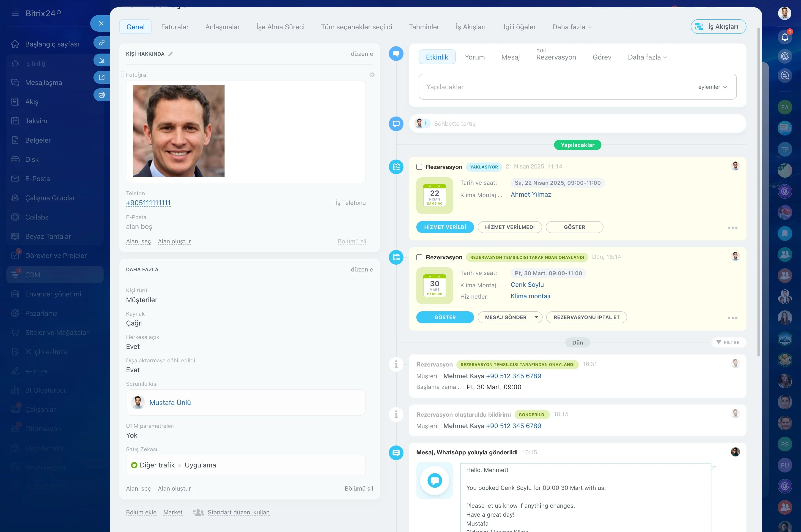Open Başlangıç sayfası from the sidebar
The height and width of the screenshot is (532, 801).
(x=52, y=44)
